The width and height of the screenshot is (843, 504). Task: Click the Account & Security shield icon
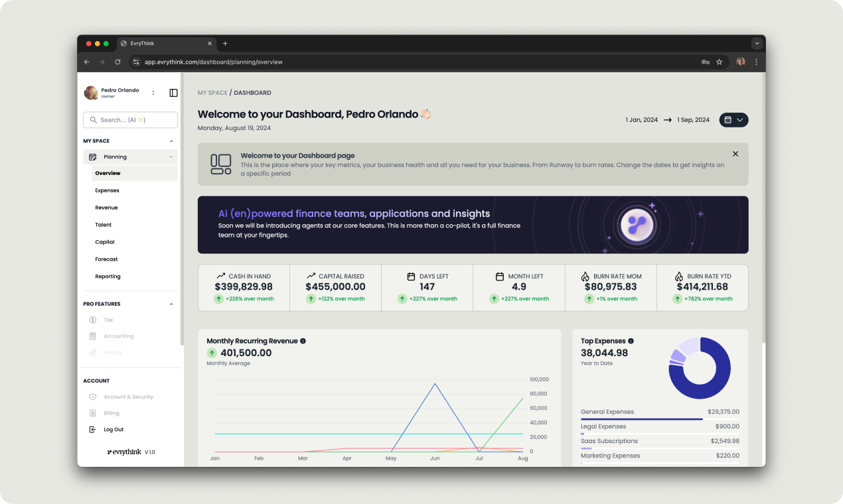tap(93, 397)
